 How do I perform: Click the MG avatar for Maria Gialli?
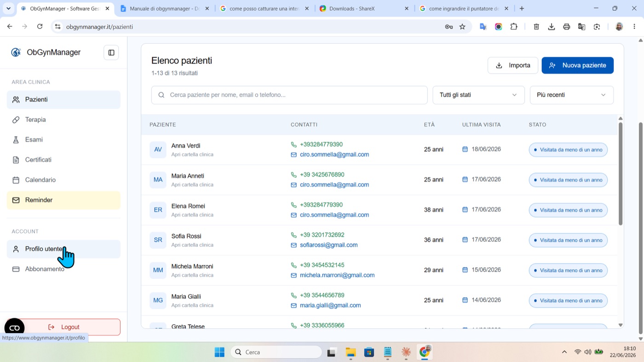point(158,300)
